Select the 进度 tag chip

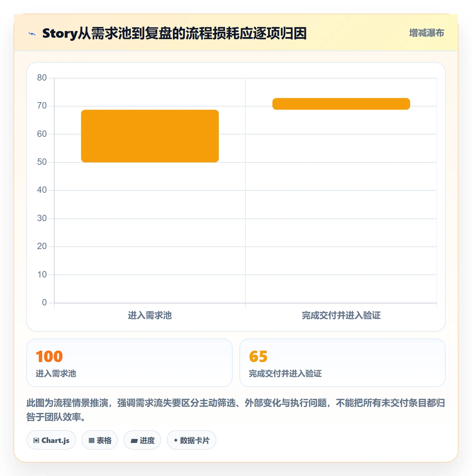(x=142, y=440)
